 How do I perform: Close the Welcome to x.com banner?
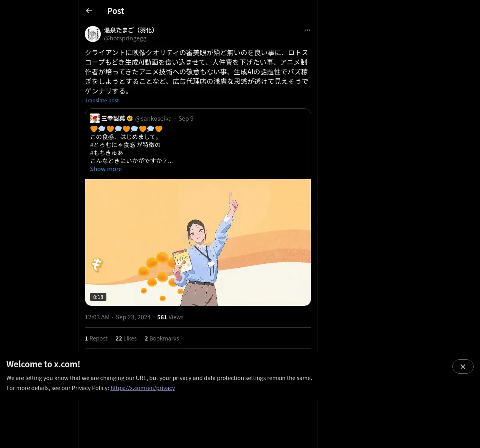coord(463,366)
